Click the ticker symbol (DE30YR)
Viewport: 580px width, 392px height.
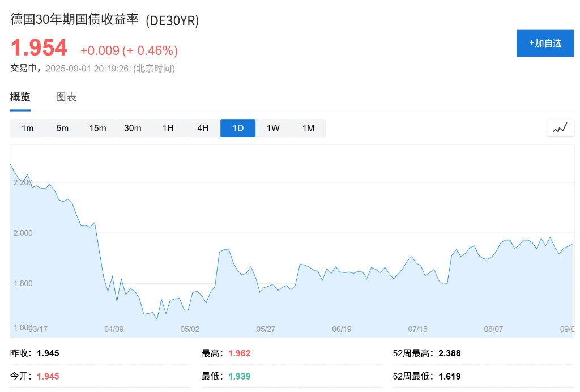(172, 20)
